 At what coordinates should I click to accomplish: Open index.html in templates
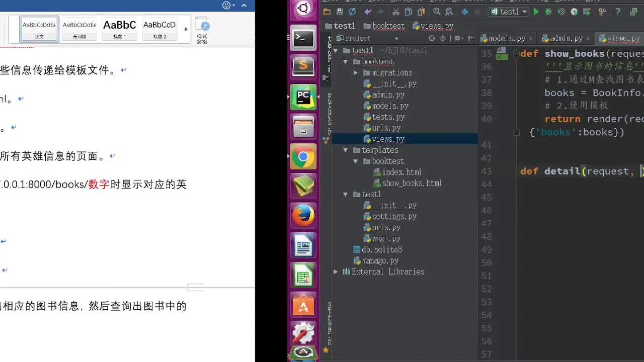[398, 172]
